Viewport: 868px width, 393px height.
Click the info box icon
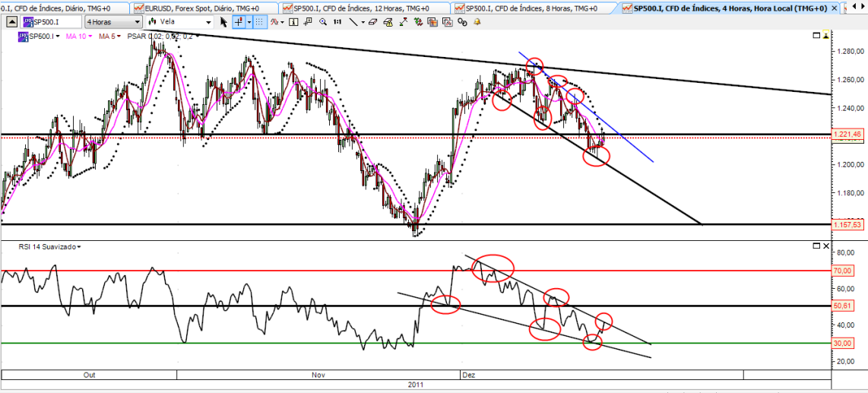[x=293, y=21]
